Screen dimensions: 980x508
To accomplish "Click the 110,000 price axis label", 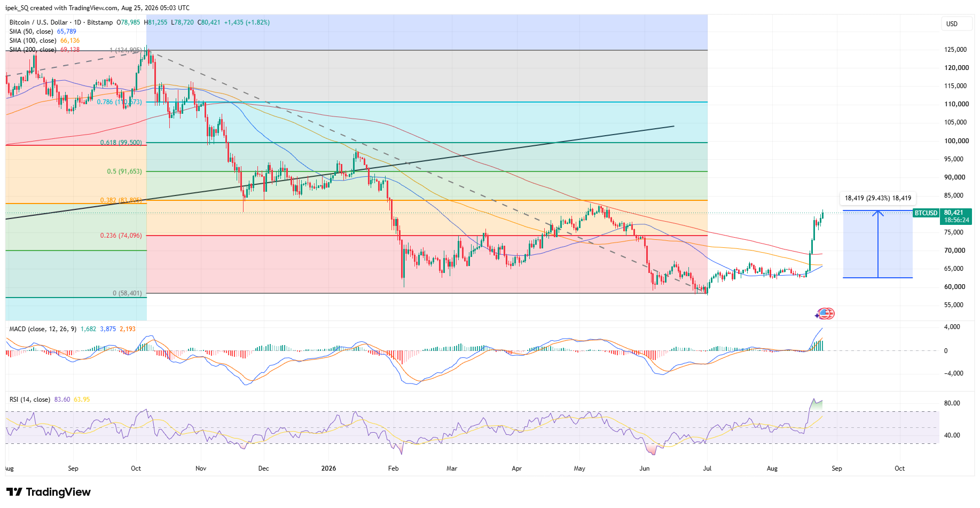I will pos(957,104).
